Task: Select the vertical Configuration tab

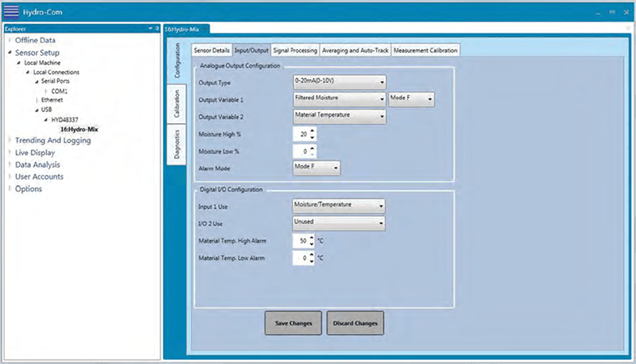Action: (176, 61)
